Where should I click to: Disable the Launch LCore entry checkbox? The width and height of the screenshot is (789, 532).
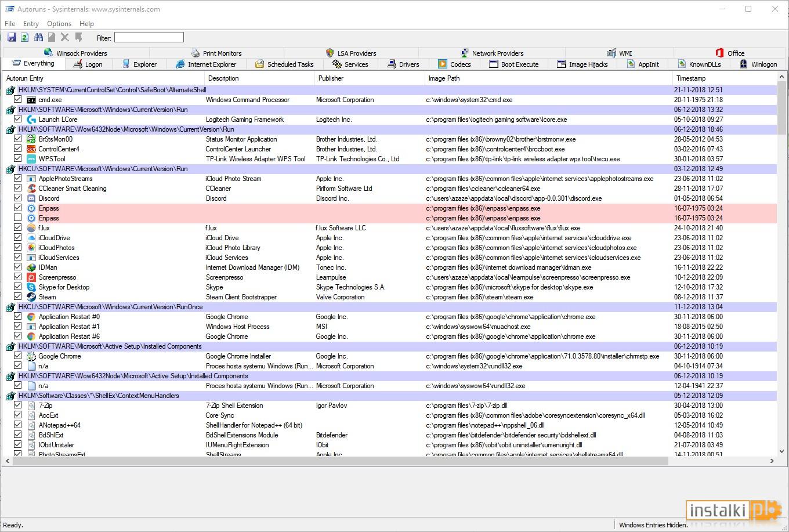17,120
